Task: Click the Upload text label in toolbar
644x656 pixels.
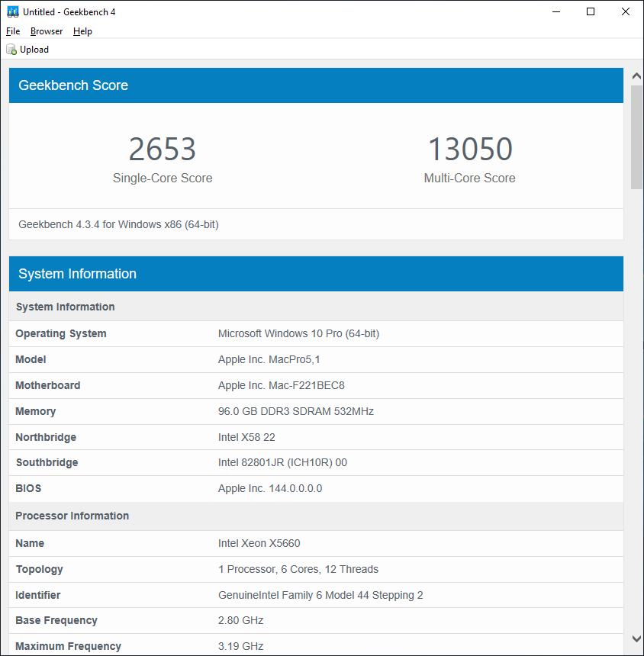Action: pyautogui.click(x=34, y=50)
